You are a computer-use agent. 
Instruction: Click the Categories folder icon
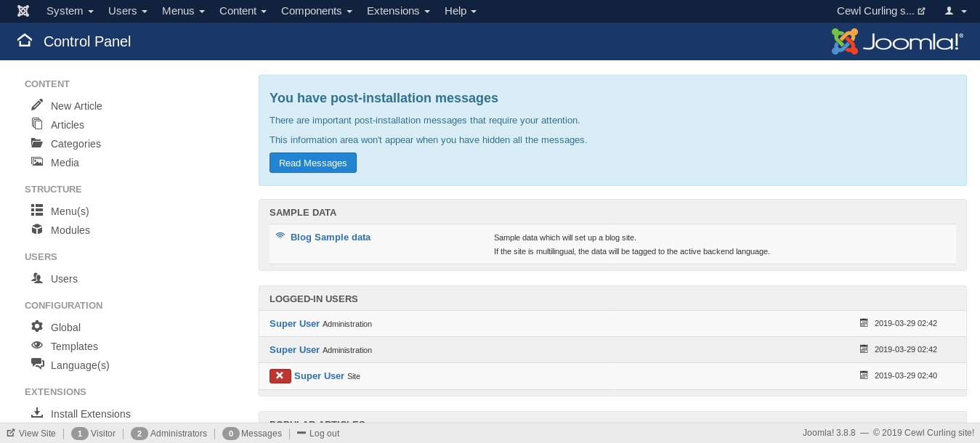[x=37, y=143]
